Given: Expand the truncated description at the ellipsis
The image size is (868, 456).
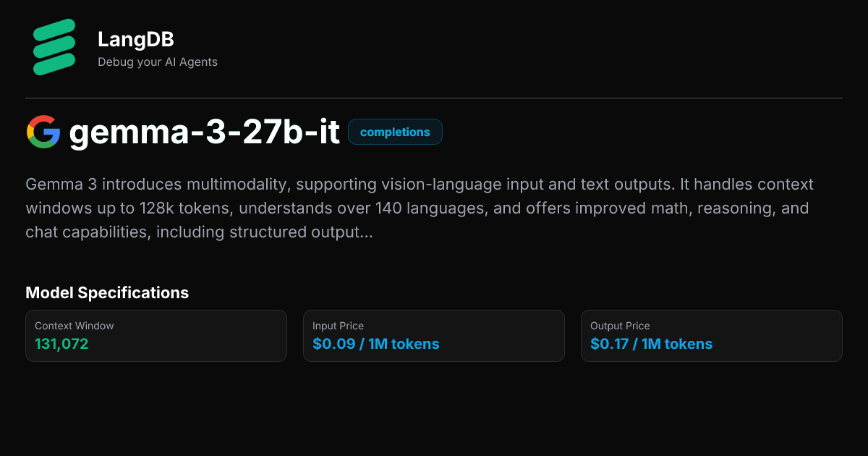Looking at the screenshot, I should click(366, 233).
